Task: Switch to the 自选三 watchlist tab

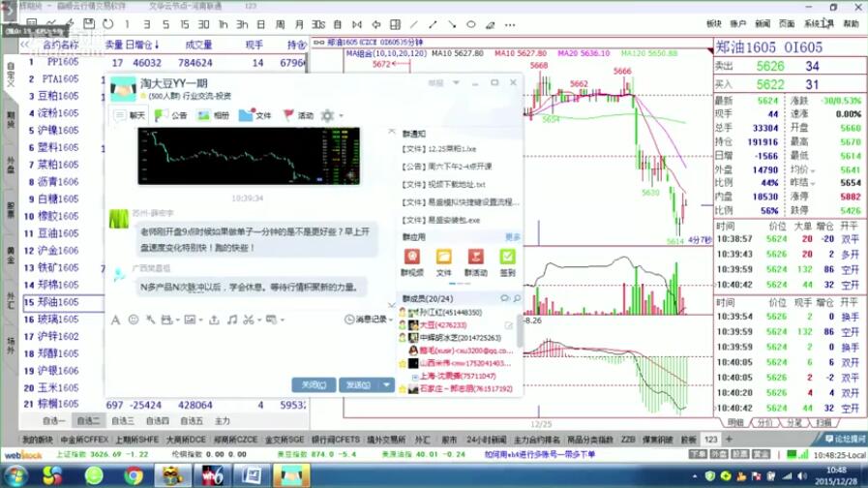Action: pyautogui.click(x=123, y=421)
